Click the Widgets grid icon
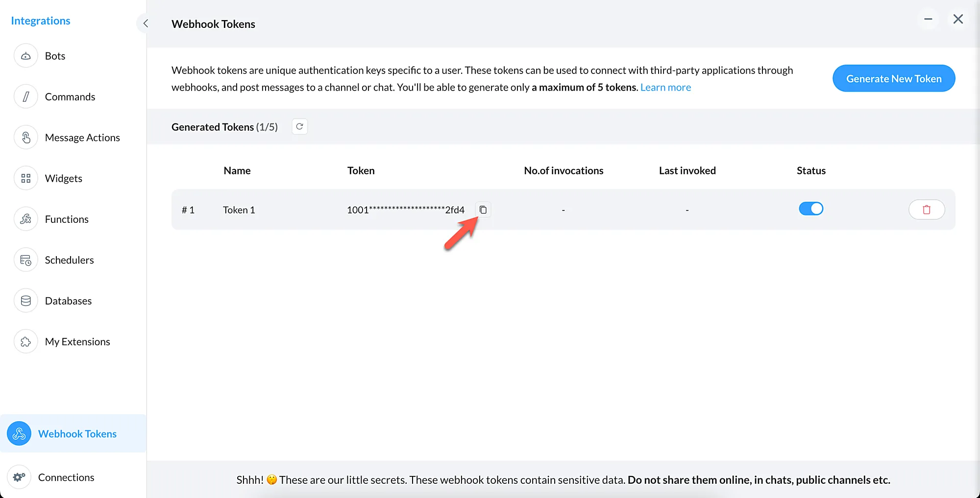The image size is (980, 498). (x=26, y=178)
